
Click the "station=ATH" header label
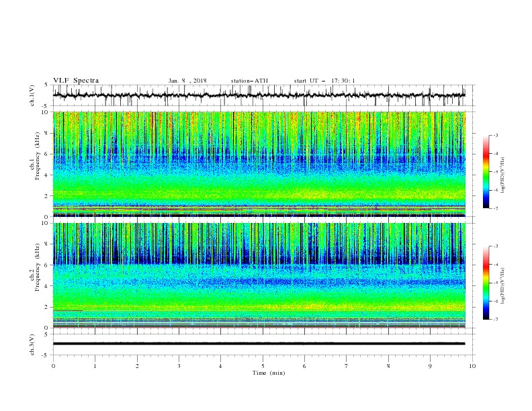(249, 81)
